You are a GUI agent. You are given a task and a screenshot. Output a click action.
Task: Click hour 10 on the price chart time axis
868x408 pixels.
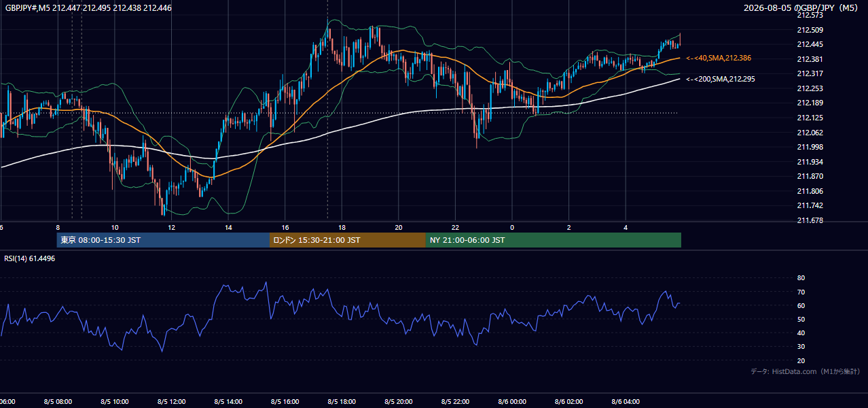(115, 227)
